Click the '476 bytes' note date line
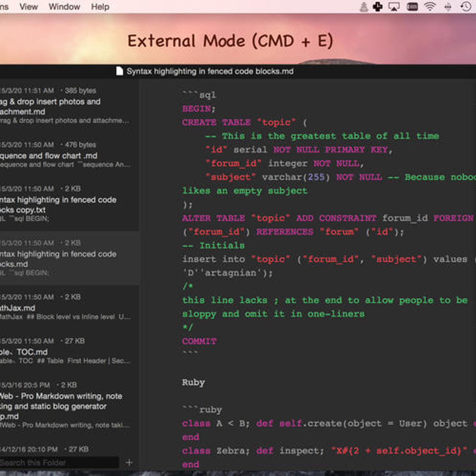 pos(48,145)
